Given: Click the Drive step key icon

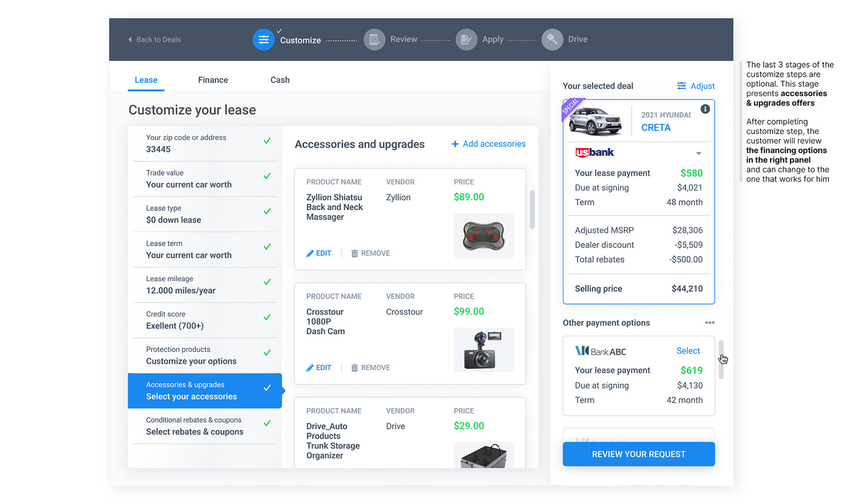Looking at the screenshot, I should point(552,40).
